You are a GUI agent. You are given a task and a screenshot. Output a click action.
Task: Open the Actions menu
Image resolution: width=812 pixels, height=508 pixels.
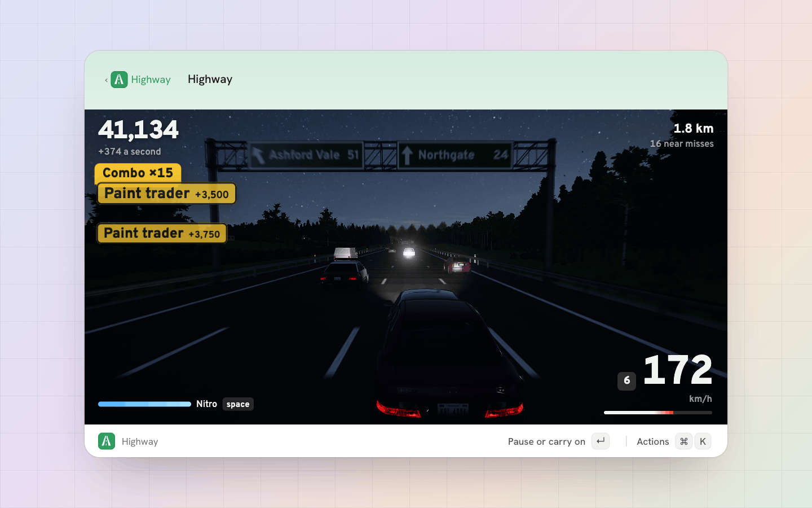click(652, 441)
